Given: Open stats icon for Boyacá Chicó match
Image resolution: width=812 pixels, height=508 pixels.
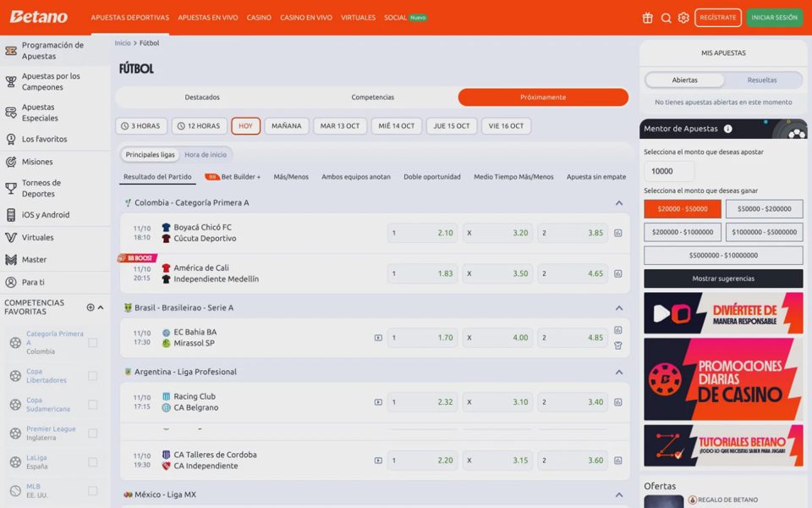Looking at the screenshot, I should point(617,234).
